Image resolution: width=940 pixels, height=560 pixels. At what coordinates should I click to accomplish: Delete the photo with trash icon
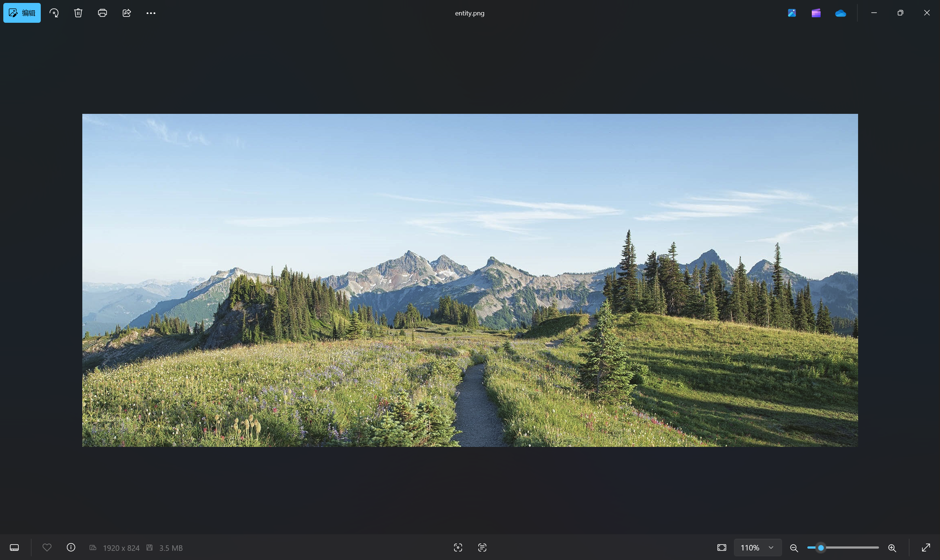[x=78, y=13]
